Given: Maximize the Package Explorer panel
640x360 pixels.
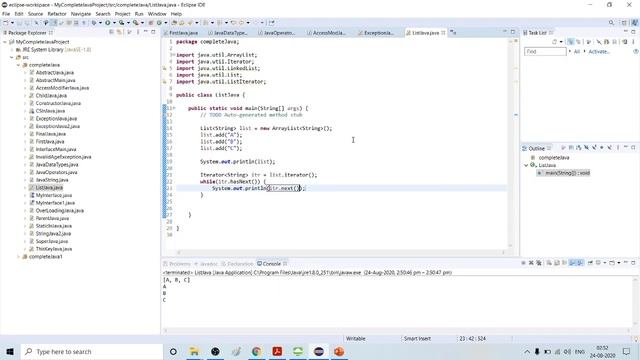Looking at the screenshot, I should 153,32.
